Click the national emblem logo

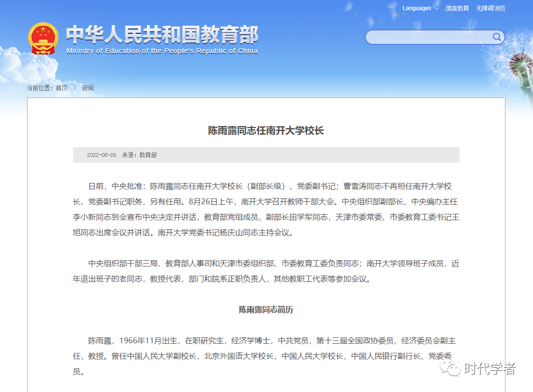pos(43,39)
